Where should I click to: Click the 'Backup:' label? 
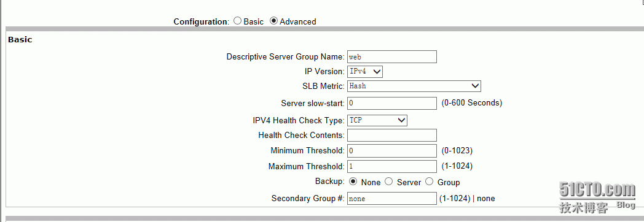tap(330, 181)
